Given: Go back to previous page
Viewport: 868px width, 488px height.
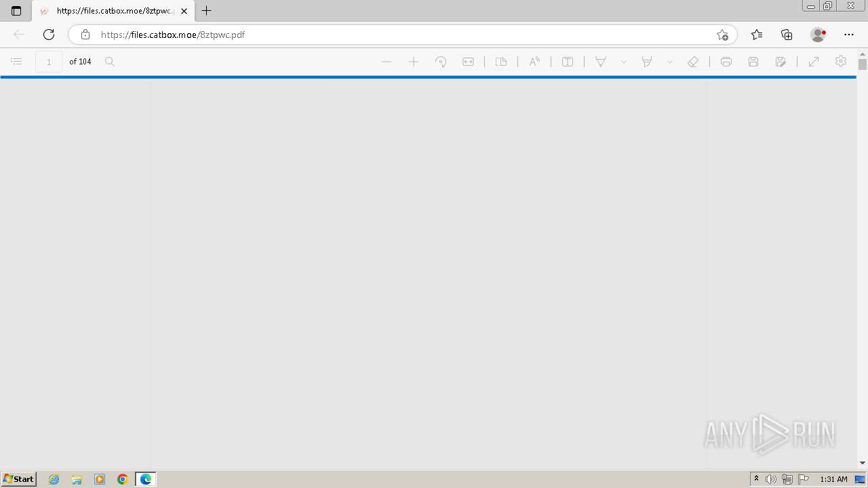Looking at the screenshot, I should [19, 35].
